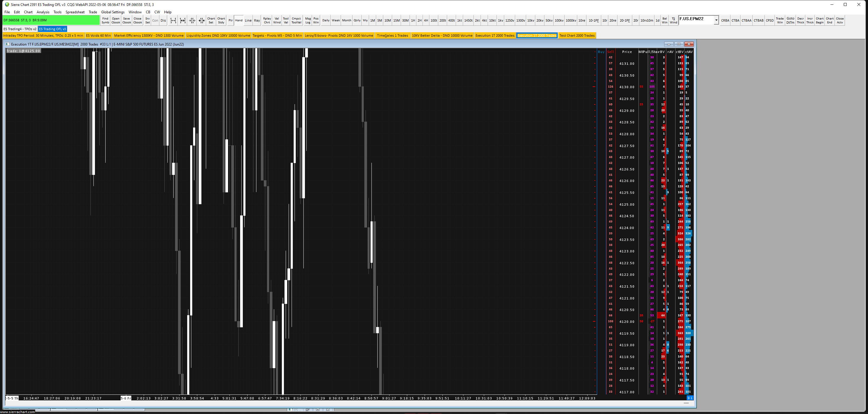Toggle the Ptr pointer tool
The width and height of the screenshot is (868, 414).
pos(230,20)
